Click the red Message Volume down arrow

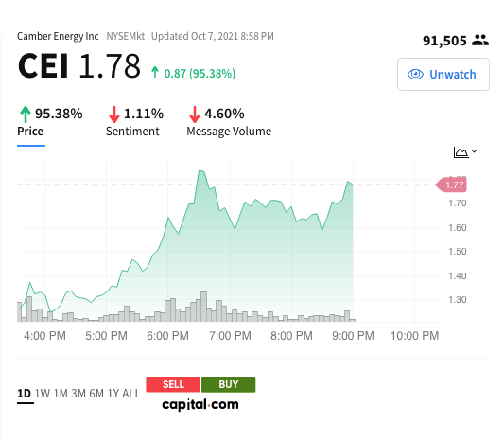pyautogui.click(x=195, y=115)
